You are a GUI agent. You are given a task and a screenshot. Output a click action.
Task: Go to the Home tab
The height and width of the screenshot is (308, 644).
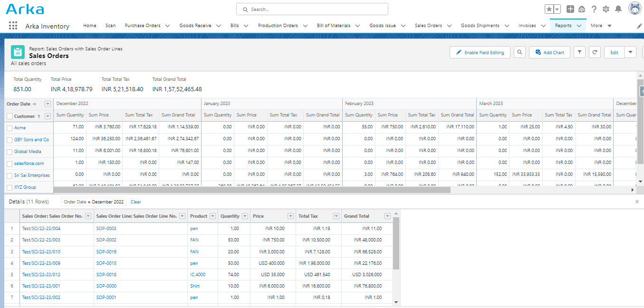[89, 26]
